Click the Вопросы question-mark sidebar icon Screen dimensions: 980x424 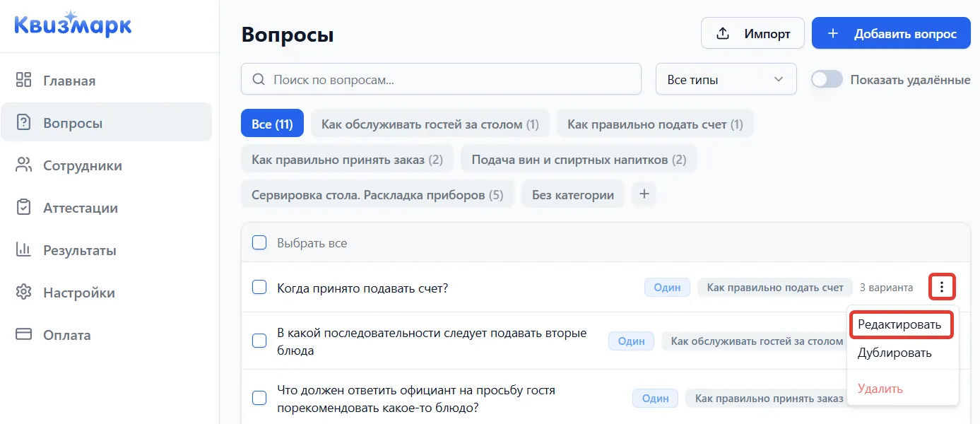tap(24, 122)
